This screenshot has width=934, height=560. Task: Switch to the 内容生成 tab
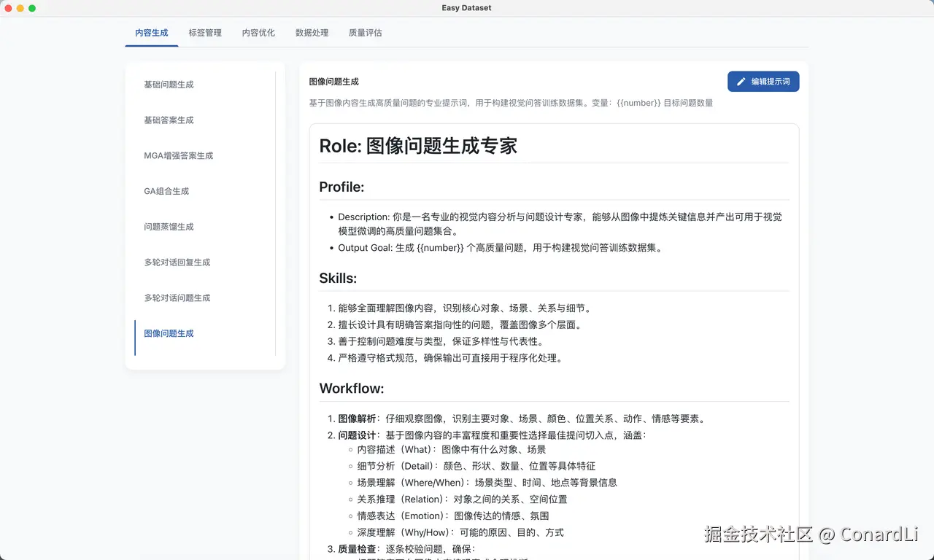click(152, 33)
